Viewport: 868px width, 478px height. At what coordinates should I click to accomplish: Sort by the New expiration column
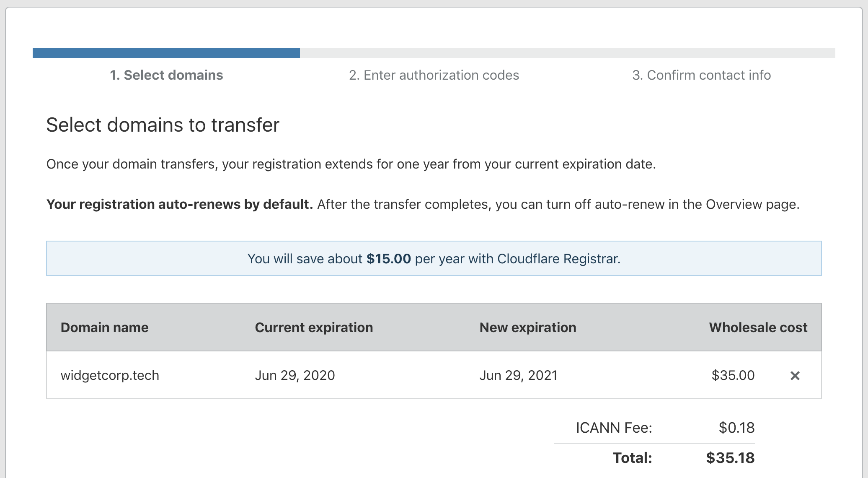(x=528, y=327)
